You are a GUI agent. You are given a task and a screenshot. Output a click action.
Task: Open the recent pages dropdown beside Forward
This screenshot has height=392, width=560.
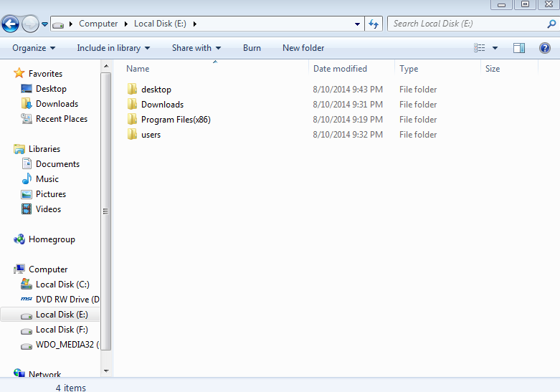pos(44,24)
